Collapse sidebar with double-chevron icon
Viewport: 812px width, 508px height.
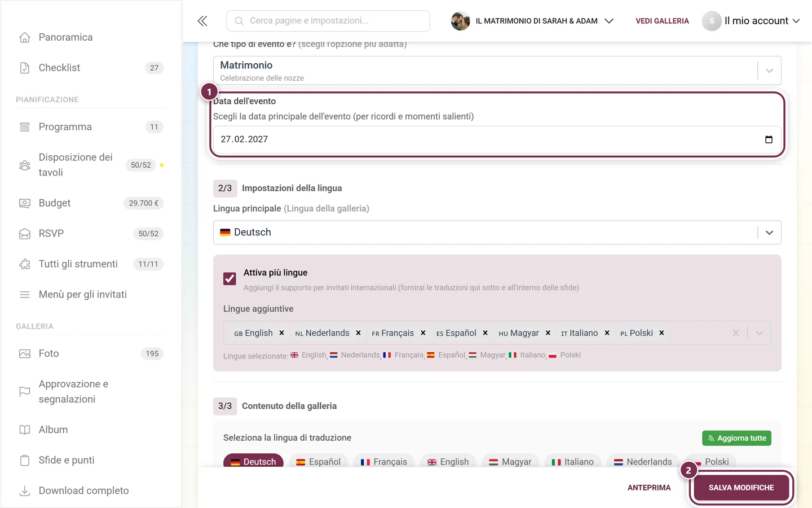(x=202, y=21)
